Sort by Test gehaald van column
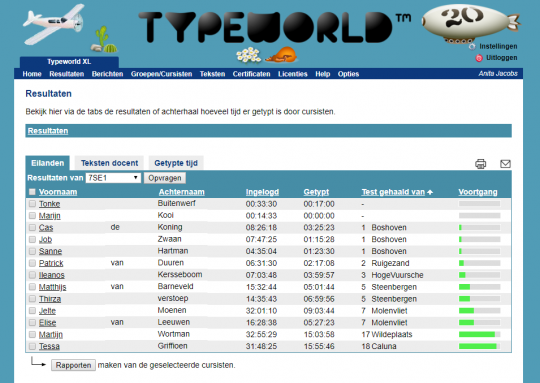Image resolution: width=540 pixels, height=383 pixels. (393, 192)
